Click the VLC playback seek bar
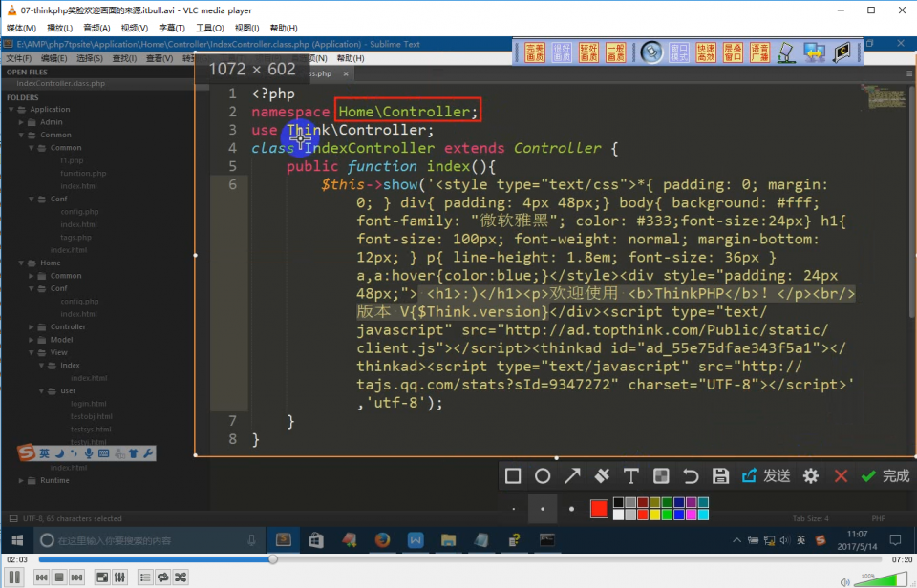The width and height of the screenshot is (917, 588). tap(459, 559)
